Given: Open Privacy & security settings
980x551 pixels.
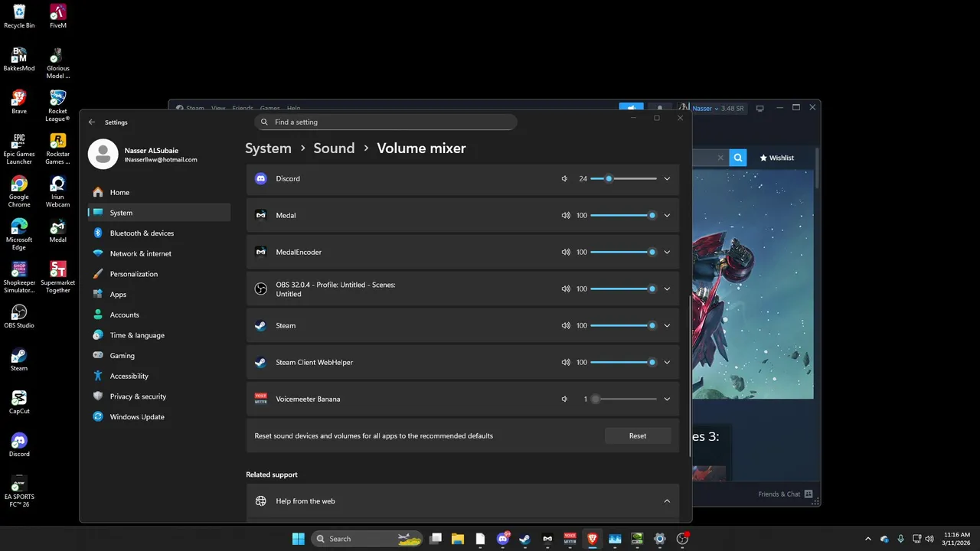Looking at the screenshot, I should pos(159,396).
